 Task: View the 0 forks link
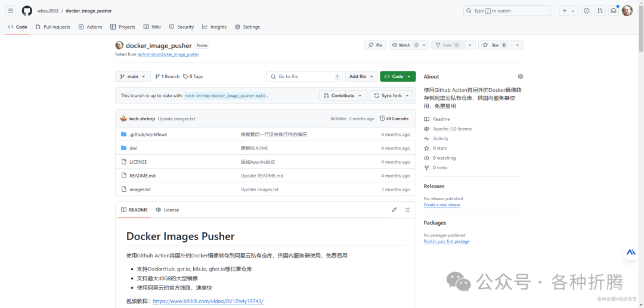click(x=435, y=168)
